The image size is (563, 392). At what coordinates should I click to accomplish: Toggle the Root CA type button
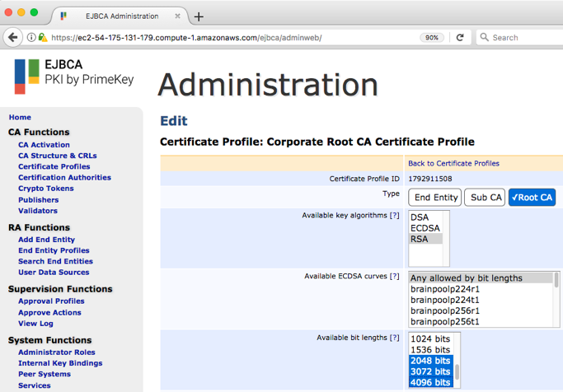(533, 198)
